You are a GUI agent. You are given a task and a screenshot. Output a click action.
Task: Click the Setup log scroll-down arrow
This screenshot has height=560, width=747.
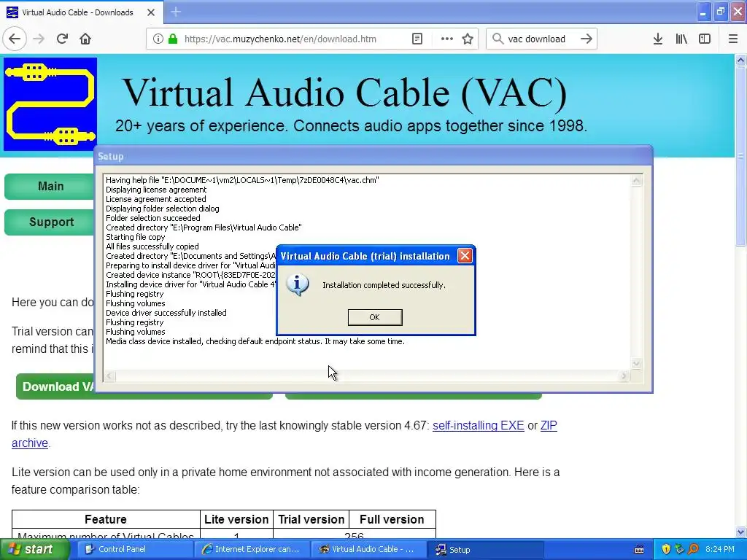636,364
